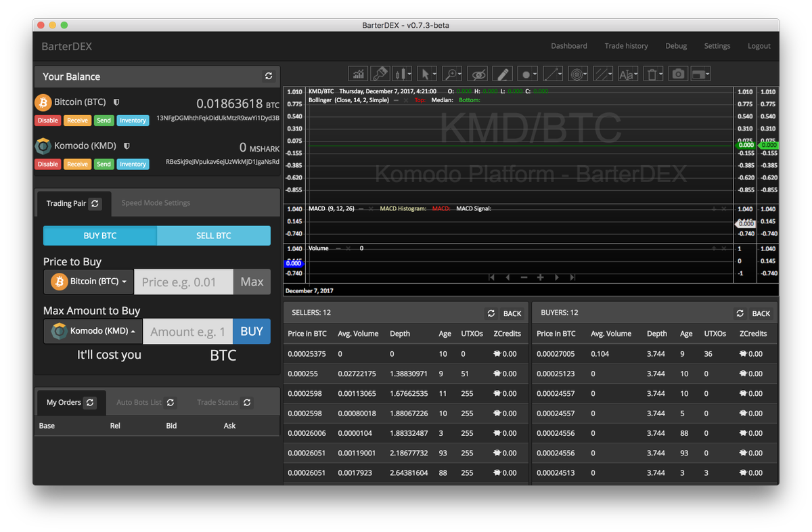Refresh the BUYERS order book
The image size is (812, 532).
740,313
